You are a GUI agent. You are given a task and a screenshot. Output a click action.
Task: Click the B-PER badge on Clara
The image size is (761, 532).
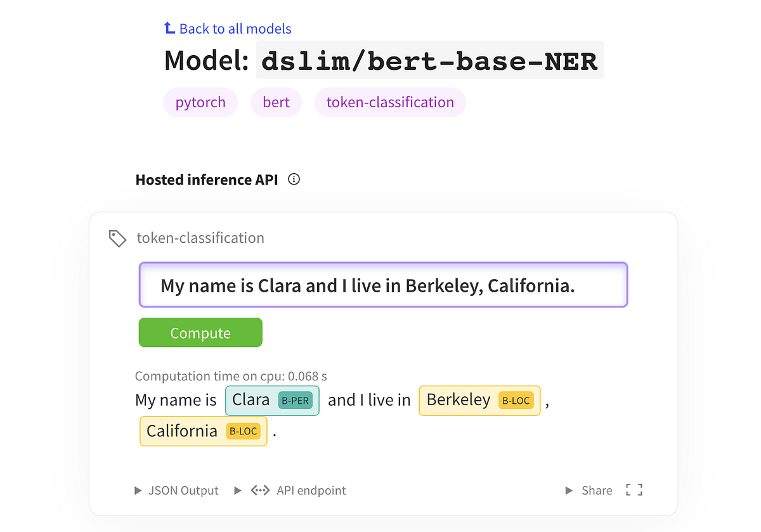(x=296, y=400)
